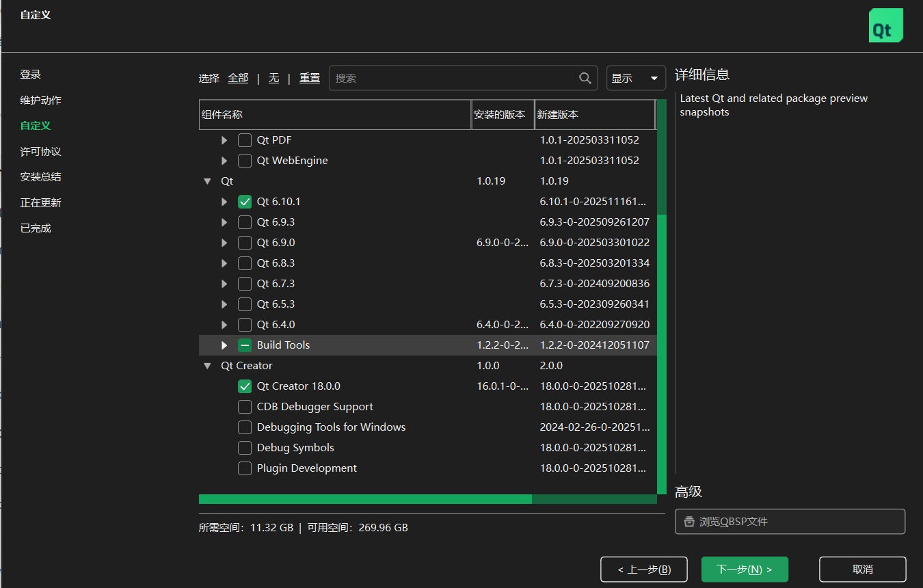This screenshot has width=923, height=588.
Task: Check the Debug Symbols checkbox
Action: click(245, 448)
